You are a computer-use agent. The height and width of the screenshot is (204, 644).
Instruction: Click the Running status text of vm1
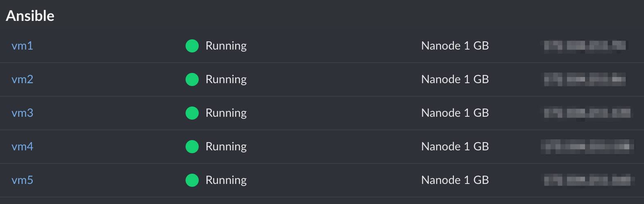tap(226, 46)
